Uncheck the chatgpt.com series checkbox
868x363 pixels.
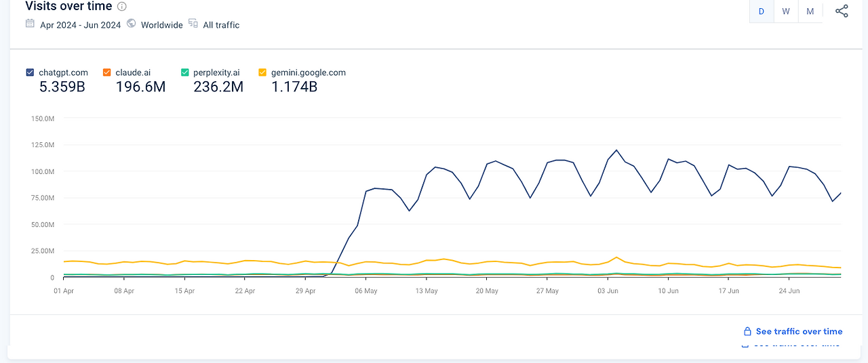30,72
